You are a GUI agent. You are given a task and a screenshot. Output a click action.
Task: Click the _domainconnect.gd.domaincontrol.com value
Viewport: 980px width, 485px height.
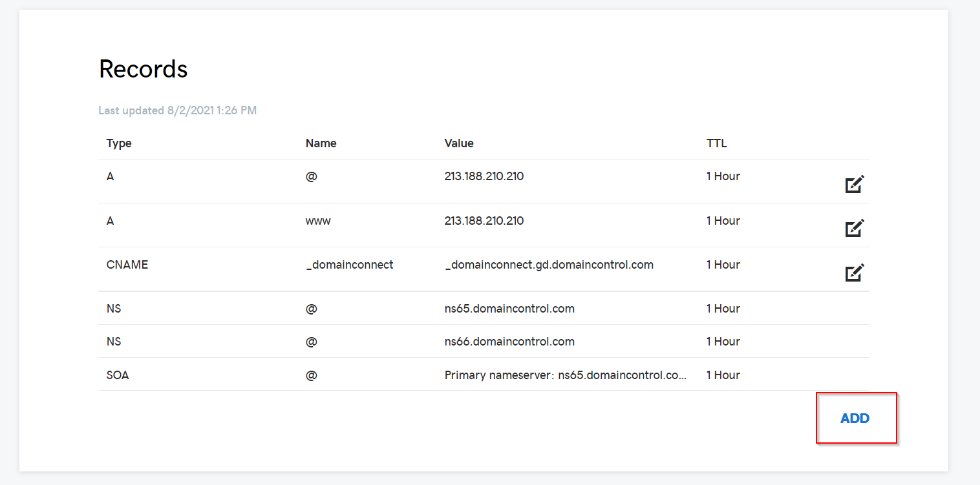tap(549, 265)
